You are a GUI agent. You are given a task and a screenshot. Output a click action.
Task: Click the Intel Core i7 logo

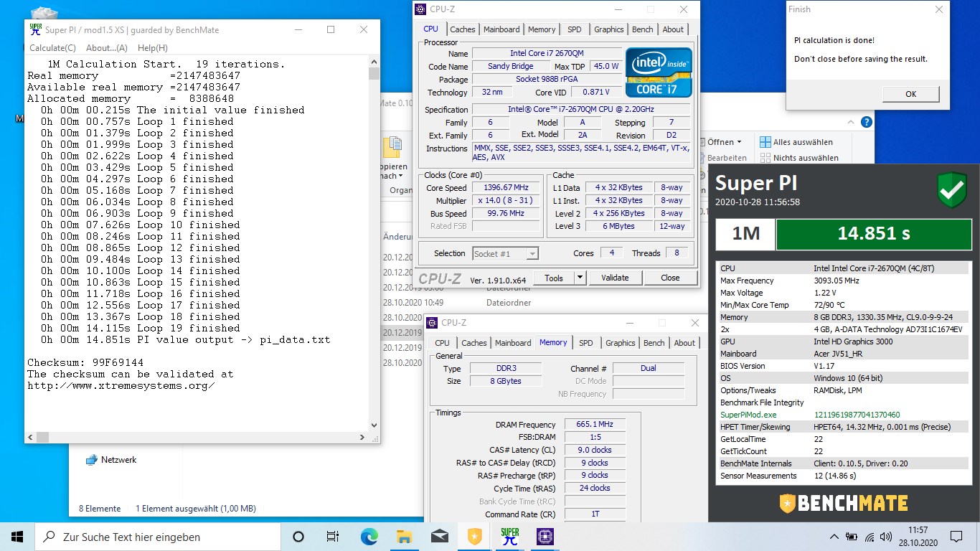659,72
